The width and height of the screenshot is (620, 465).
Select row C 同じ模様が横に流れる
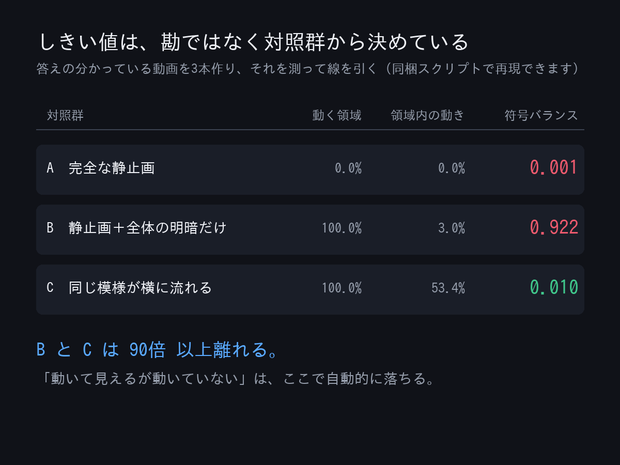pos(310,289)
